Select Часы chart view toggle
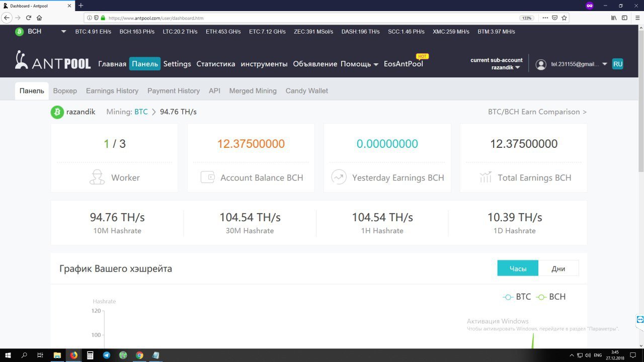 pos(518,268)
